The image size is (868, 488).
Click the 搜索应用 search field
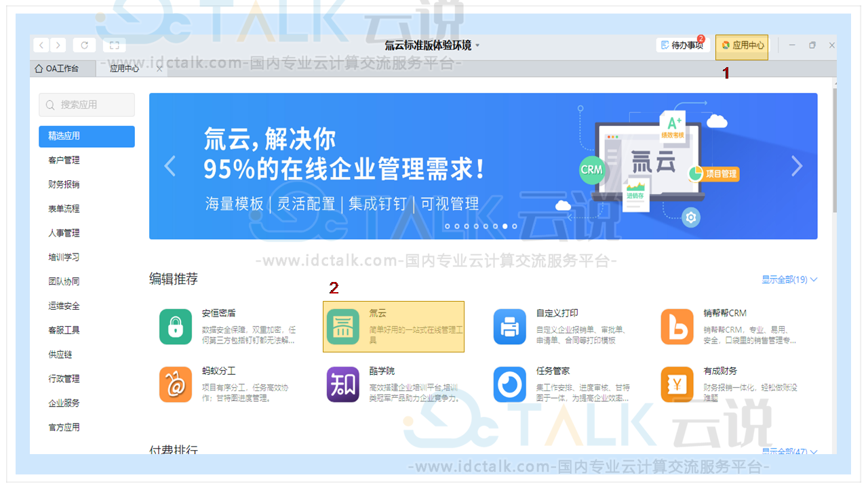tap(87, 105)
